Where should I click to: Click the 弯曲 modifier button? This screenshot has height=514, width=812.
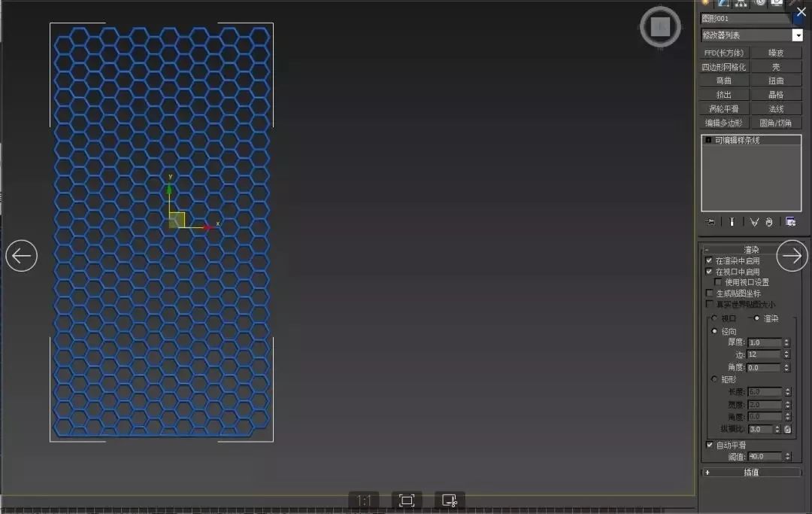[x=724, y=81]
